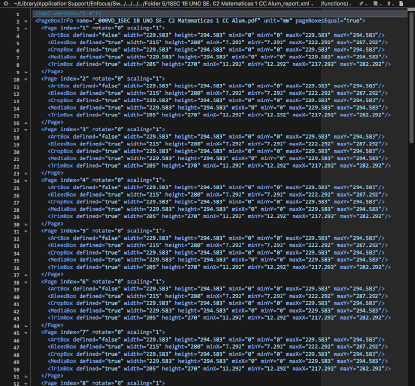Image resolution: width=415 pixels, height=386 pixels.
Task: Collapse the Page index="8" fold on line 52
Action: coord(26,384)
